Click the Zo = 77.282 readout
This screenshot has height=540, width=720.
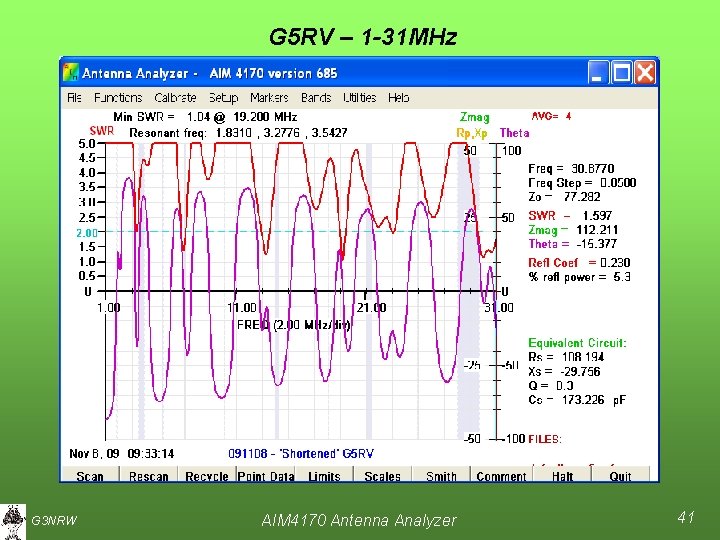pos(564,197)
